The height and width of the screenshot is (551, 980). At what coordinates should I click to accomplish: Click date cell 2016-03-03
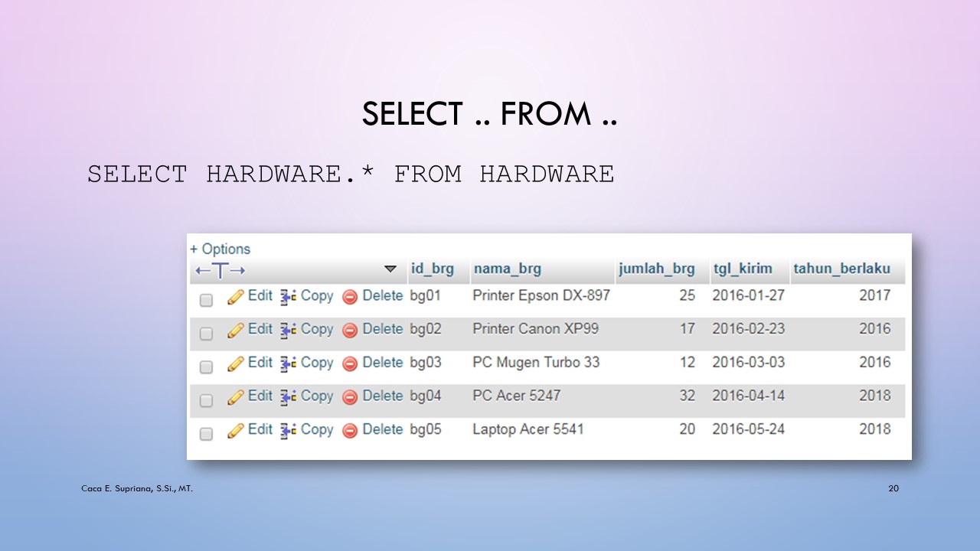[748, 362]
